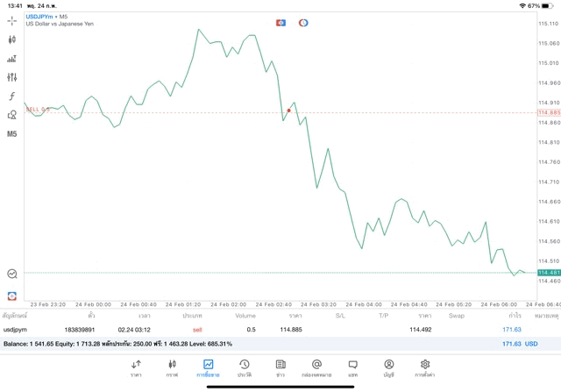The height and width of the screenshot is (392, 561).
Task: Open the indicators icon in left sidebar
Action: 12,59
